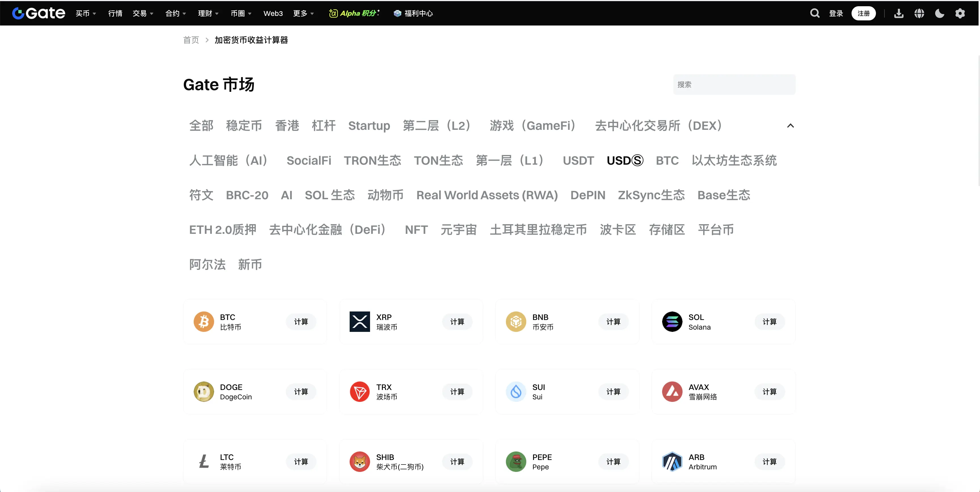Click the 注册 register button
Image resolution: width=980 pixels, height=492 pixels.
click(x=863, y=13)
